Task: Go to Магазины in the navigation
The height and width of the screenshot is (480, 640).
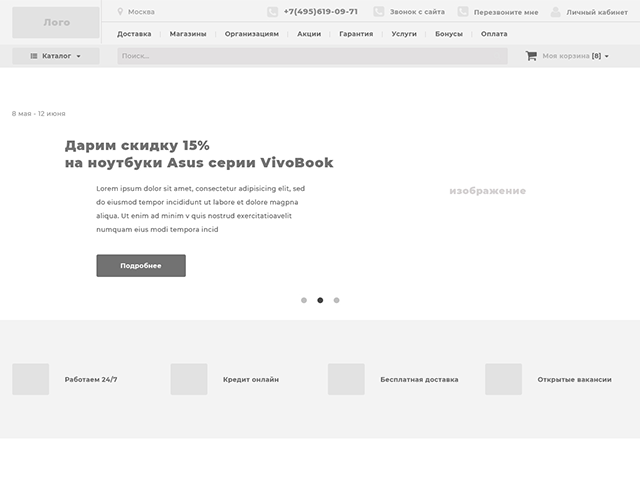Action: [188, 34]
